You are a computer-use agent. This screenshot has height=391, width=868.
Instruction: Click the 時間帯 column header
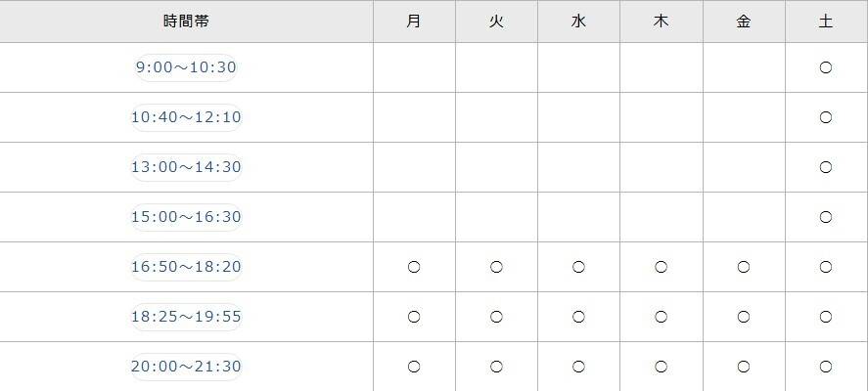click(x=186, y=21)
